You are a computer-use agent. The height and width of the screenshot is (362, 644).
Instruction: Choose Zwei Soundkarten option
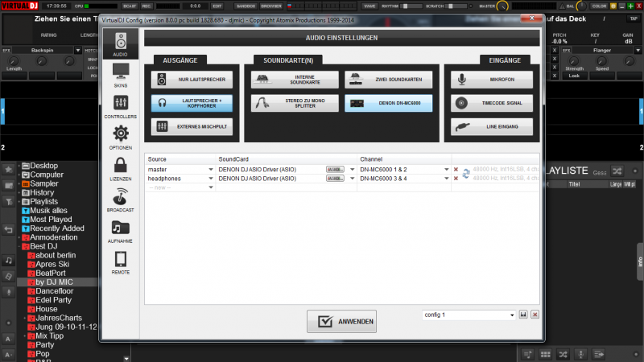[389, 80]
